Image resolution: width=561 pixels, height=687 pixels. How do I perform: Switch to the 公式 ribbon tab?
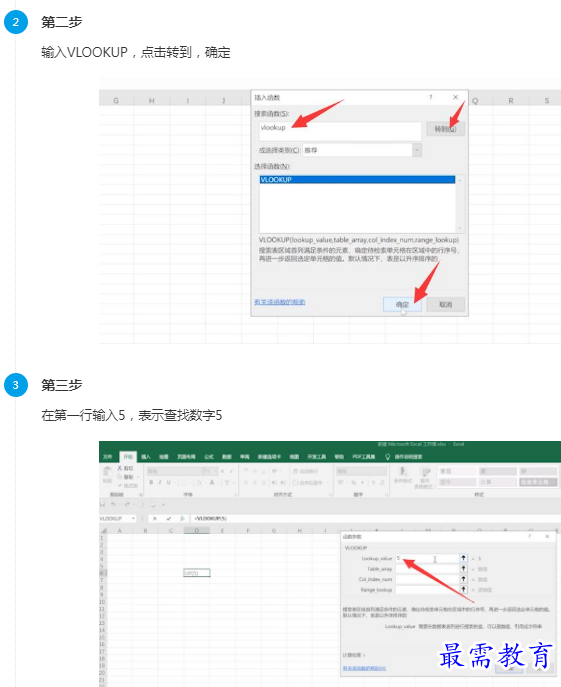(x=209, y=457)
